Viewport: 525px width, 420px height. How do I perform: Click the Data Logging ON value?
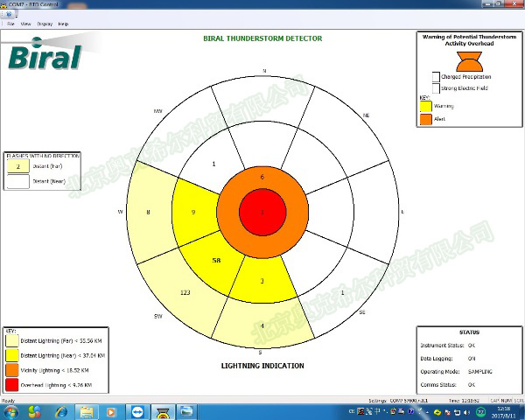[x=472, y=359]
